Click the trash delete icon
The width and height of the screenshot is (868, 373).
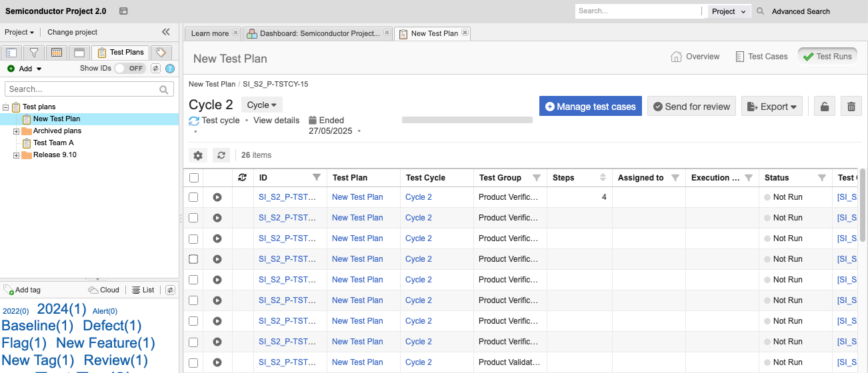click(851, 107)
